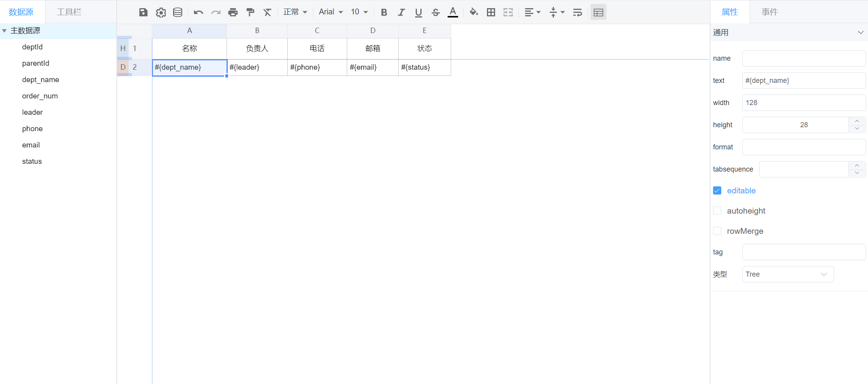Select deptId field in data source

coord(32,47)
